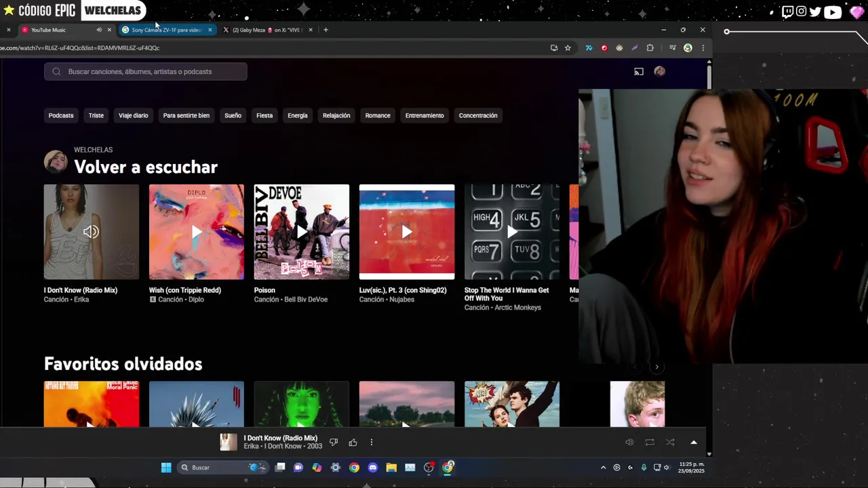Open Windows Start menu
The height and width of the screenshot is (488, 868).
[x=166, y=467]
